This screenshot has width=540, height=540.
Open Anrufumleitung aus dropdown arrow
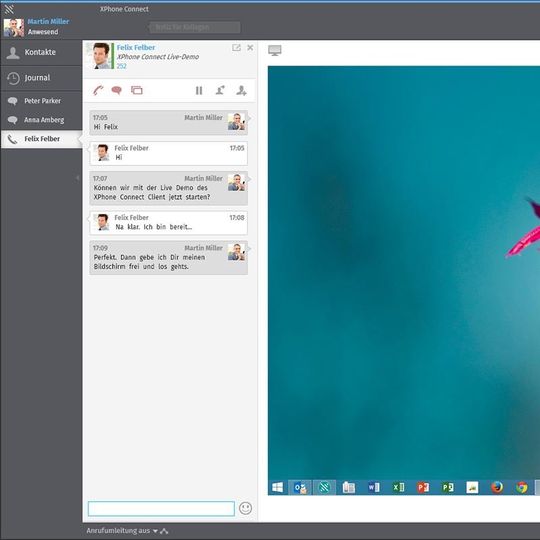(155, 531)
